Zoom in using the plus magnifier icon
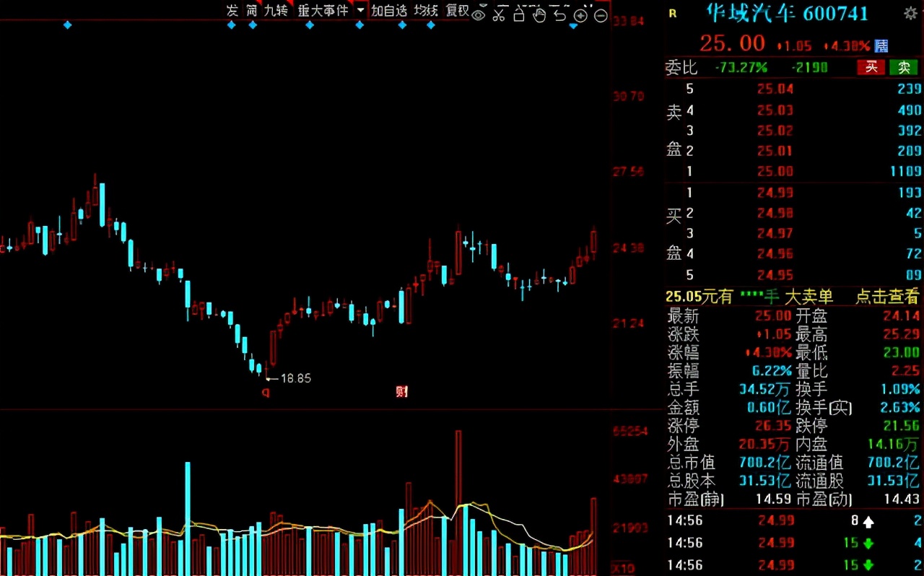The height and width of the screenshot is (576, 924). pyautogui.click(x=580, y=14)
